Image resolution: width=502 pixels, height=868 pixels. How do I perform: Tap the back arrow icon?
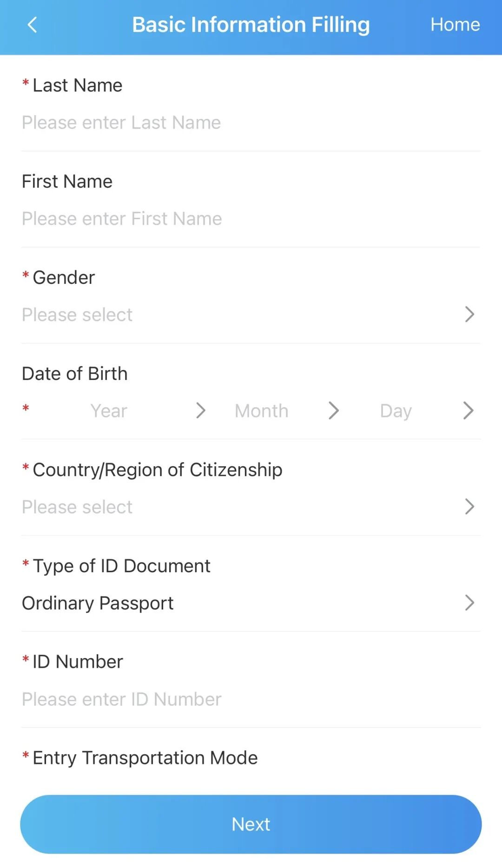(32, 25)
